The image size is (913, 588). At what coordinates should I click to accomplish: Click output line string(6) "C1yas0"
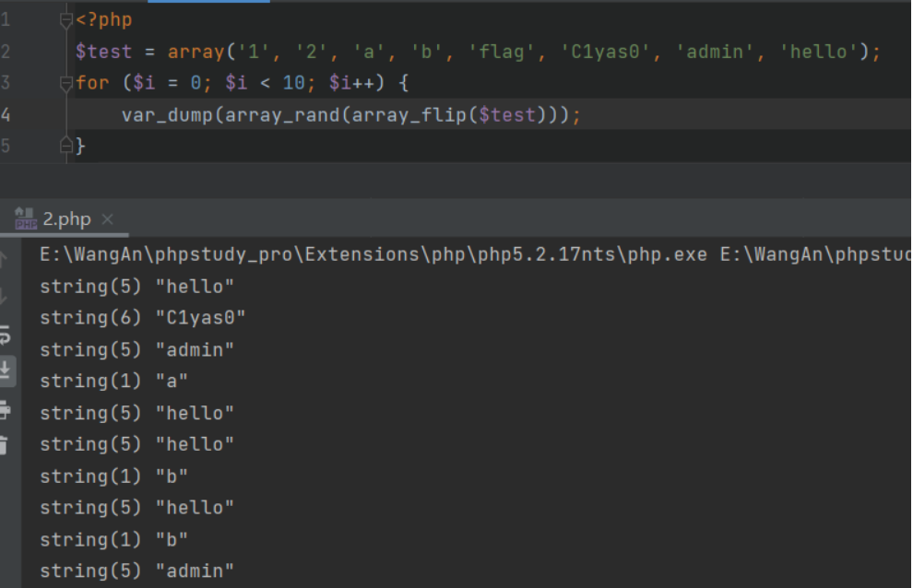click(x=143, y=317)
